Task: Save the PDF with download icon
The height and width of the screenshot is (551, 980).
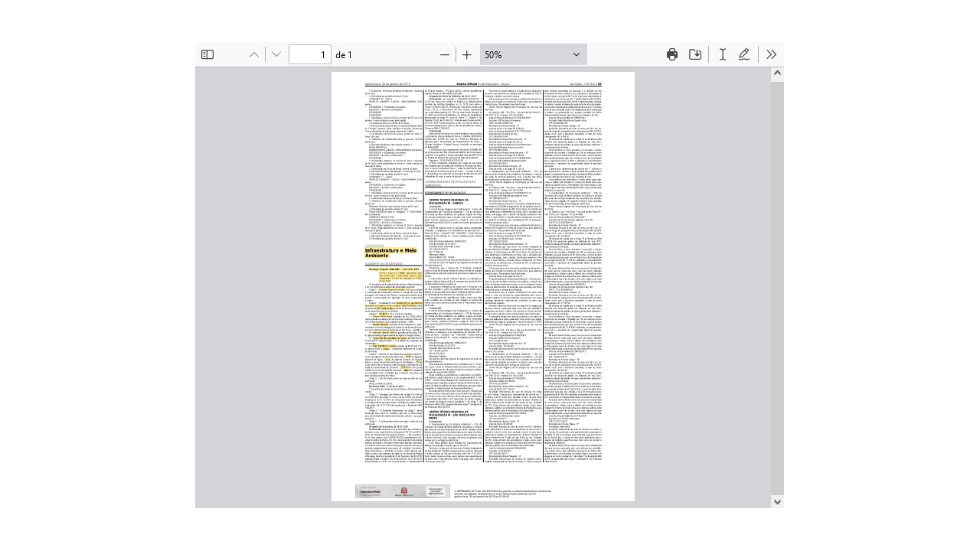Action: click(695, 54)
